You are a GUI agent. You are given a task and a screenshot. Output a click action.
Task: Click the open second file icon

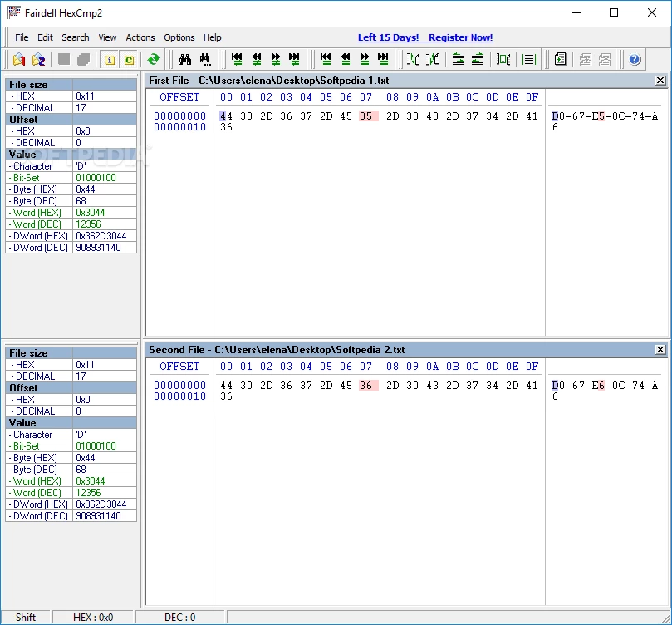38,59
